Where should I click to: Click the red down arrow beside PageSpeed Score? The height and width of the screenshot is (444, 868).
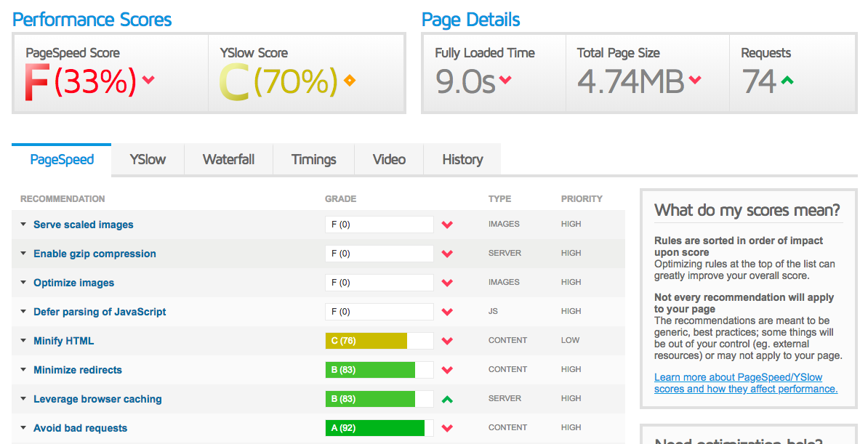point(148,80)
